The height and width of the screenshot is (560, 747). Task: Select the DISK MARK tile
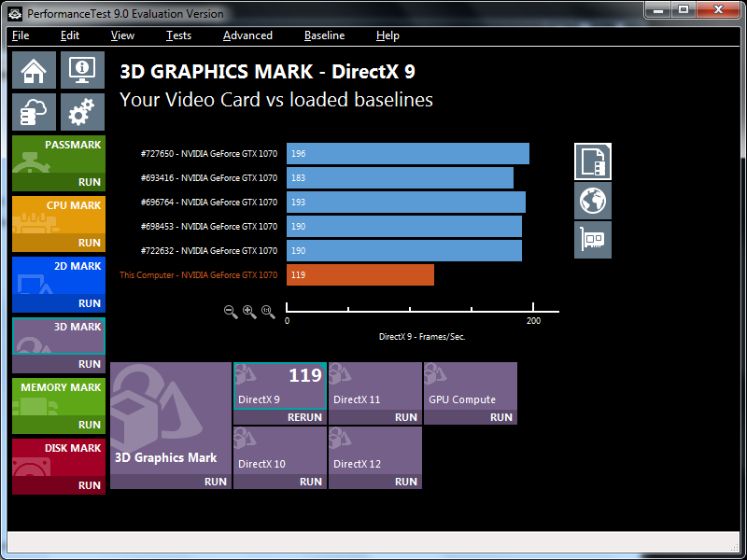tap(59, 457)
